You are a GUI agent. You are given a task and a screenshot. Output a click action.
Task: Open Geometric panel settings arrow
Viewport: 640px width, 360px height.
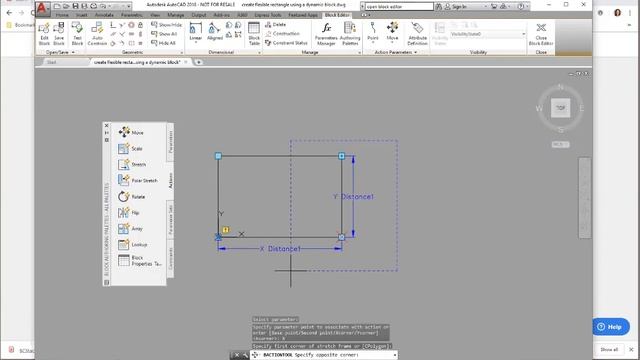pyautogui.click(x=182, y=52)
